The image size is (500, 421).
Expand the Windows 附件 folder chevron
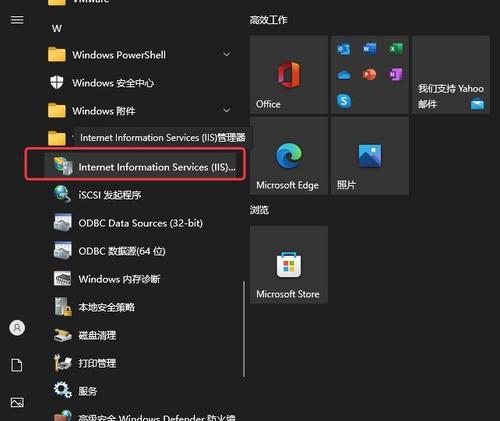coord(227,110)
